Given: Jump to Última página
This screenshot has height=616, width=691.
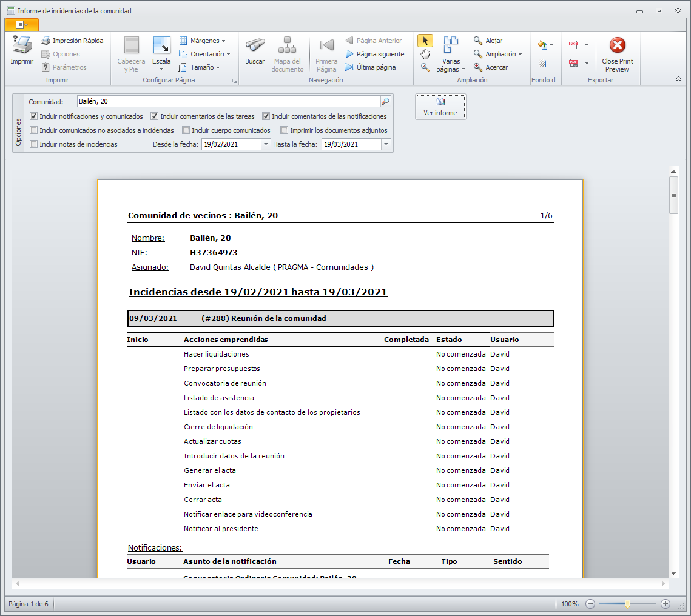Looking at the screenshot, I should click(370, 67).
